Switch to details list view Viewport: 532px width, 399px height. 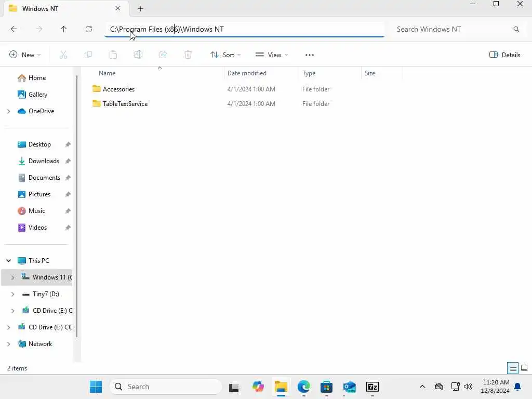pyautogui.click(x=513, y=368)
